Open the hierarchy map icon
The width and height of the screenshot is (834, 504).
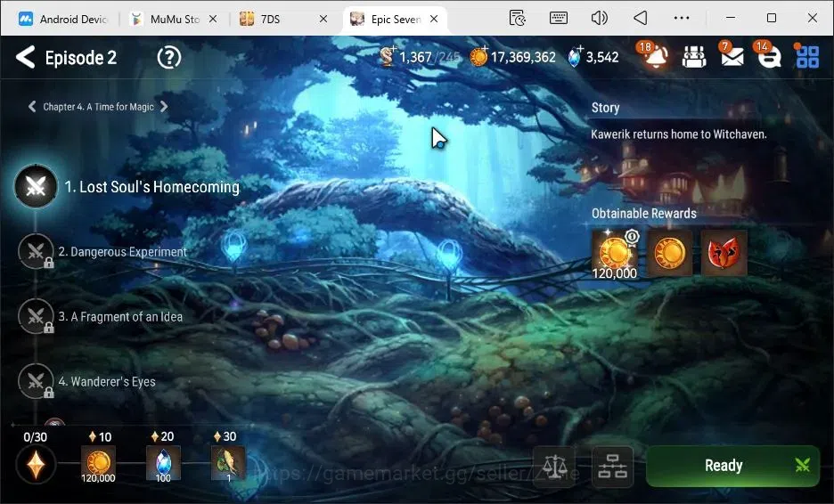click(x=612, y=467)
